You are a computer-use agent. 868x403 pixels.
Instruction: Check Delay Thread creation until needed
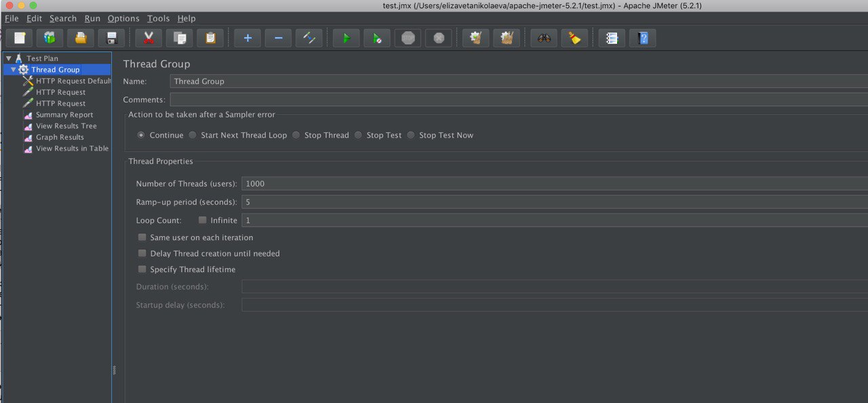coord(142,253)
